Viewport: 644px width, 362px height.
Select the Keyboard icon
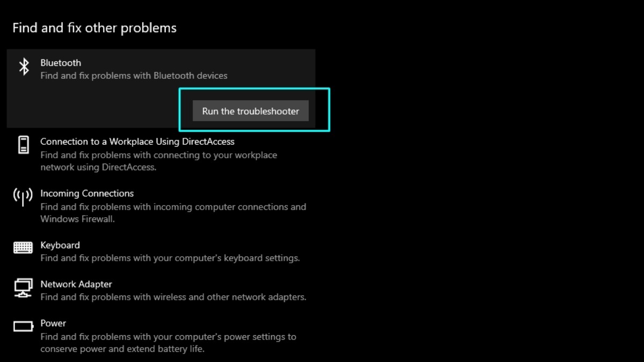pyautogui.click(x=23, y=247)
